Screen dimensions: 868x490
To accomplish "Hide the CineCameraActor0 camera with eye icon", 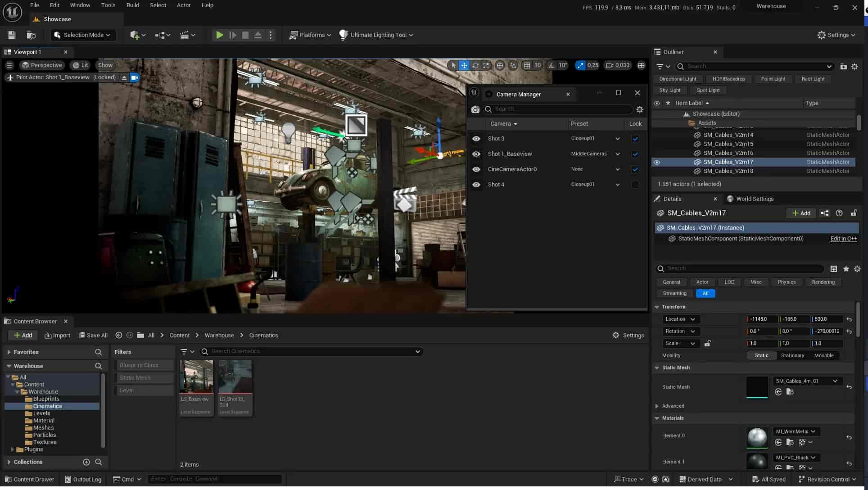I will click(x=476, y=169).
